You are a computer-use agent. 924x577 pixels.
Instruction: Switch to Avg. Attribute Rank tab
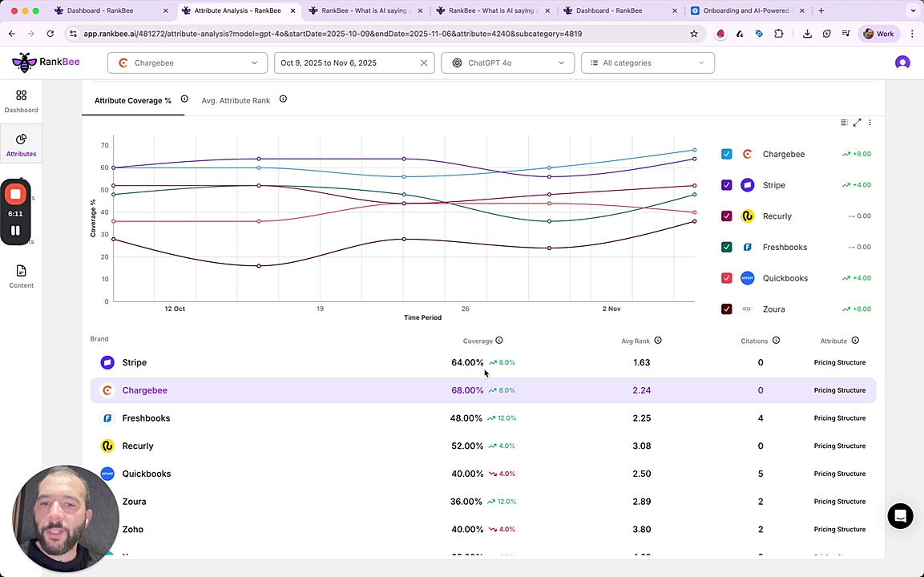pos(236,100)
